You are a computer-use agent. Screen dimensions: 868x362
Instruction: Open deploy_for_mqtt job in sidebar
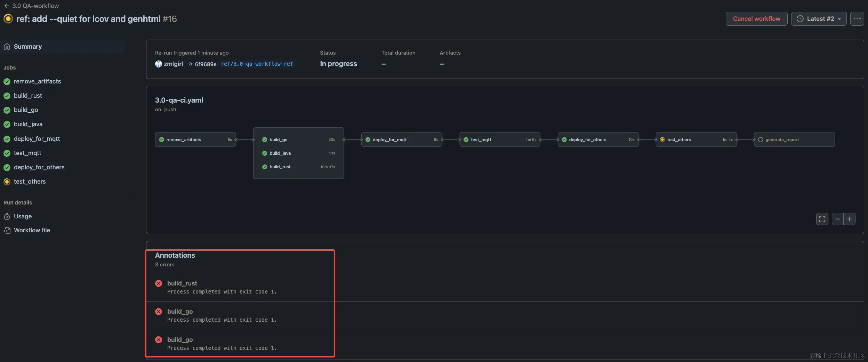pyautogui.click(x=37, y=139)
